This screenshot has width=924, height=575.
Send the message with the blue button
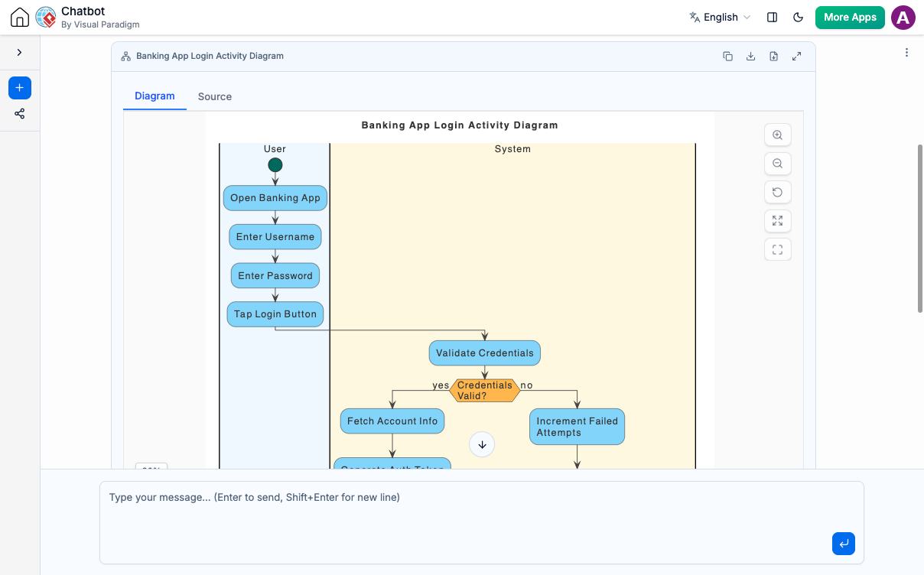[844, 544]
